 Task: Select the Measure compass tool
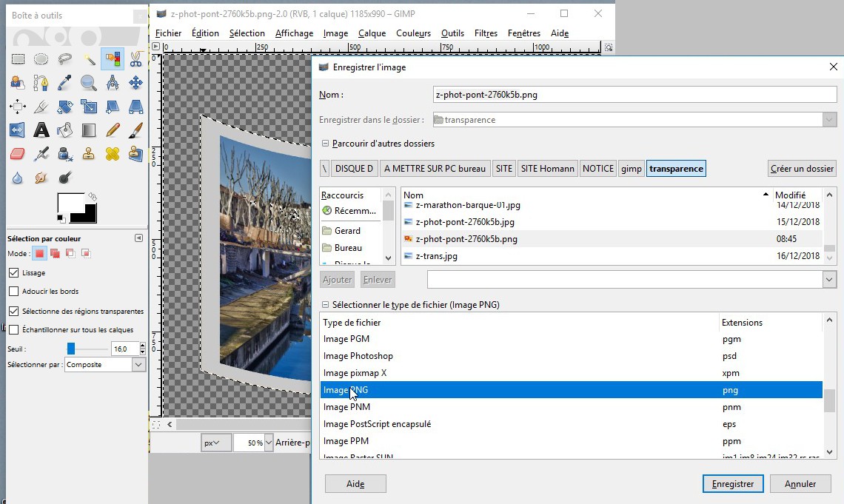click(x=112, y=83)
